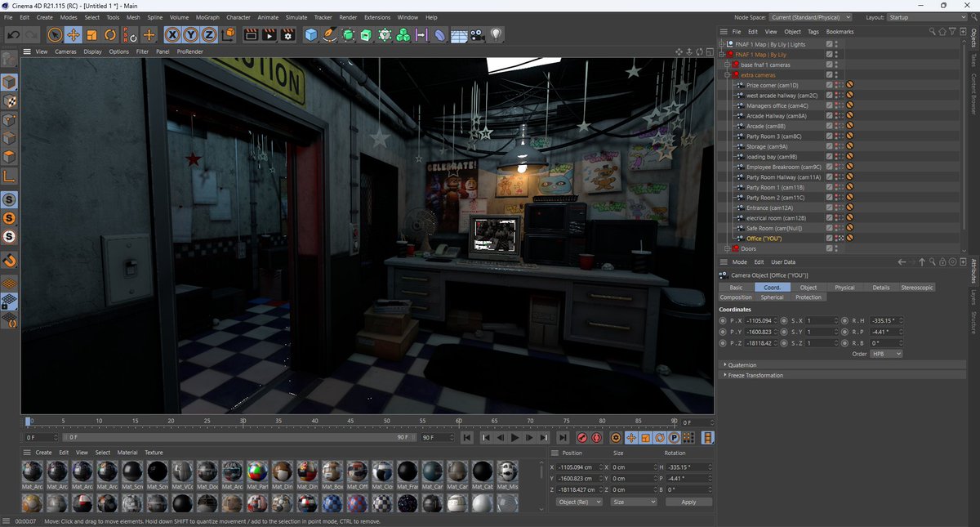Toggle the Z axis lock

(209, 35)
